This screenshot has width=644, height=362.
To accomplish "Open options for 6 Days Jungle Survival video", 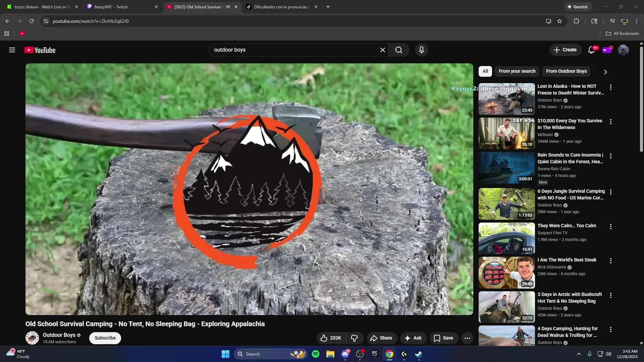I will point(611,192).
